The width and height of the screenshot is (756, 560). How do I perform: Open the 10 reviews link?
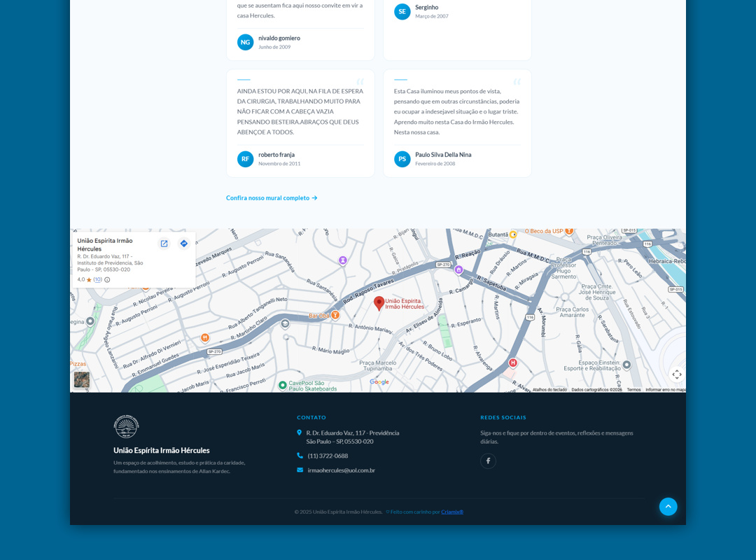click(x=98, y=280)
